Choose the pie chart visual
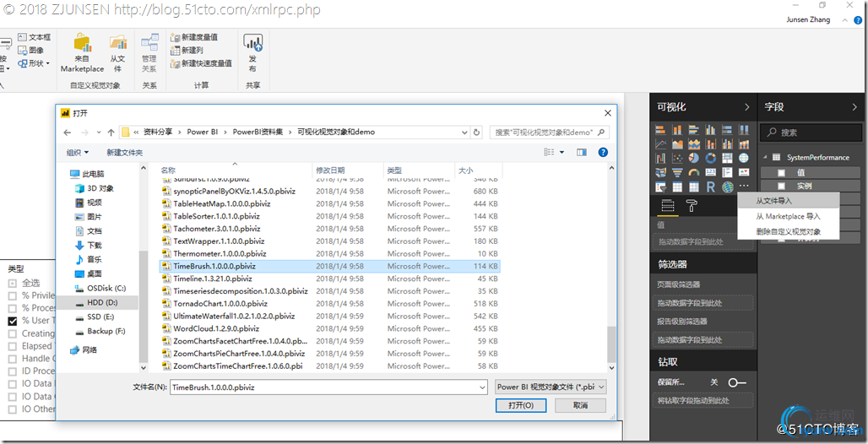 693,159
